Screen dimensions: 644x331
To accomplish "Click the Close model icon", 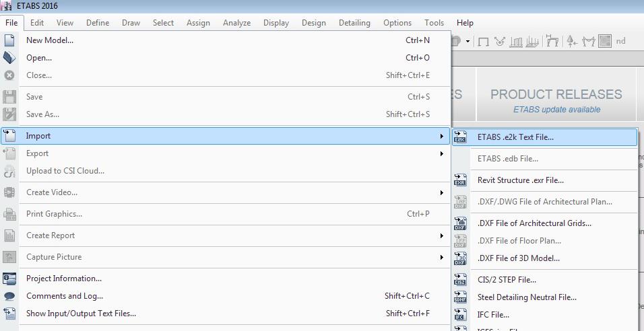I will coord(9,75).
